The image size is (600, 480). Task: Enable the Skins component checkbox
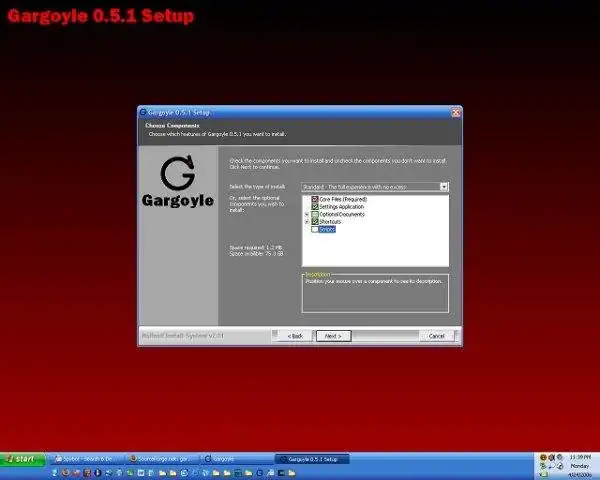(315, 229)
